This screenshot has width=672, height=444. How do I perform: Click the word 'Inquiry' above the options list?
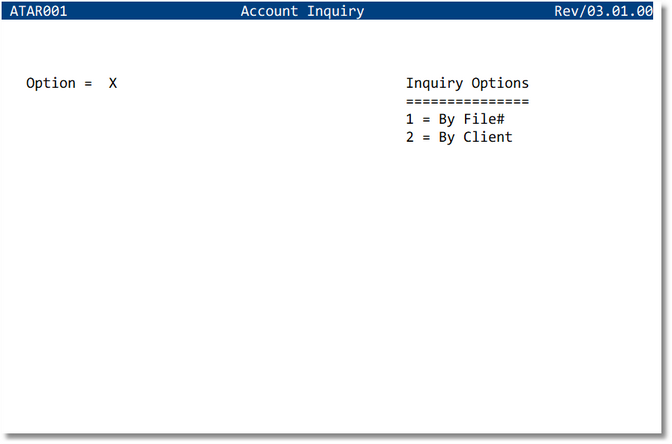coord(434,83)
